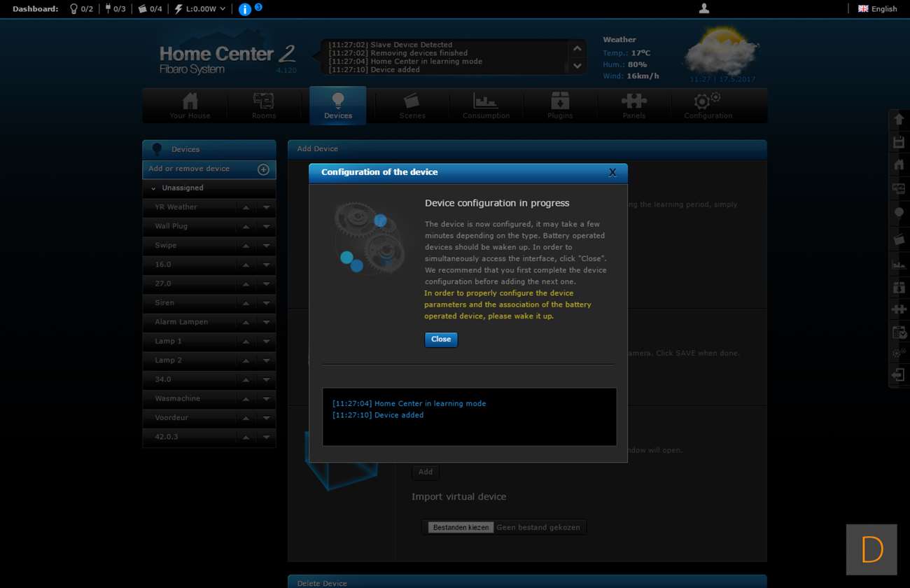Viewport: 910px width, 588px height.
Task: Click the rooms icon in right quick bar
Action: (x=899, y=188)
